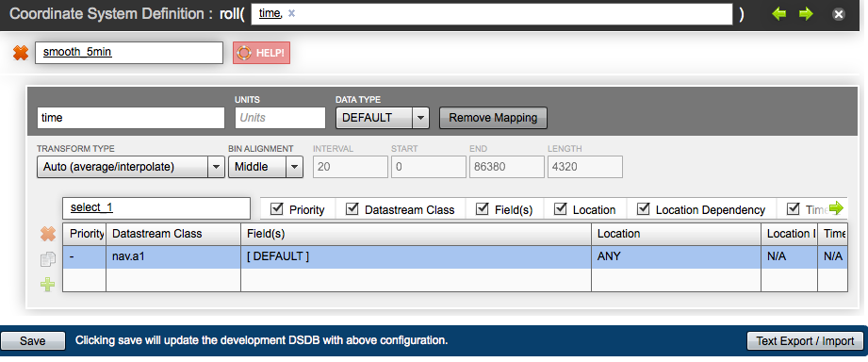Click the End field showing 86380
Screen dimensions: 868x362
pos(506,167)
